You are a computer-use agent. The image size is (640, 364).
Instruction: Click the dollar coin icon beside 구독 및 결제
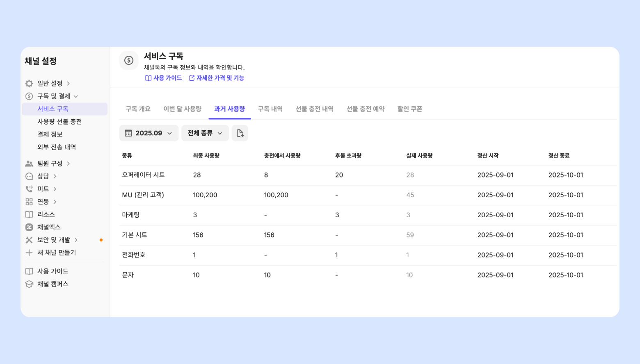tap(29, 96)
